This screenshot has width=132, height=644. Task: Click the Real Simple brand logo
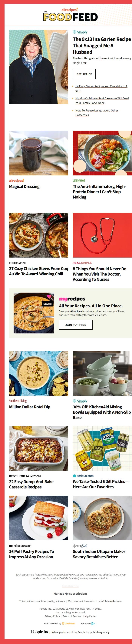pyautogui.click(x=82, y=263)
